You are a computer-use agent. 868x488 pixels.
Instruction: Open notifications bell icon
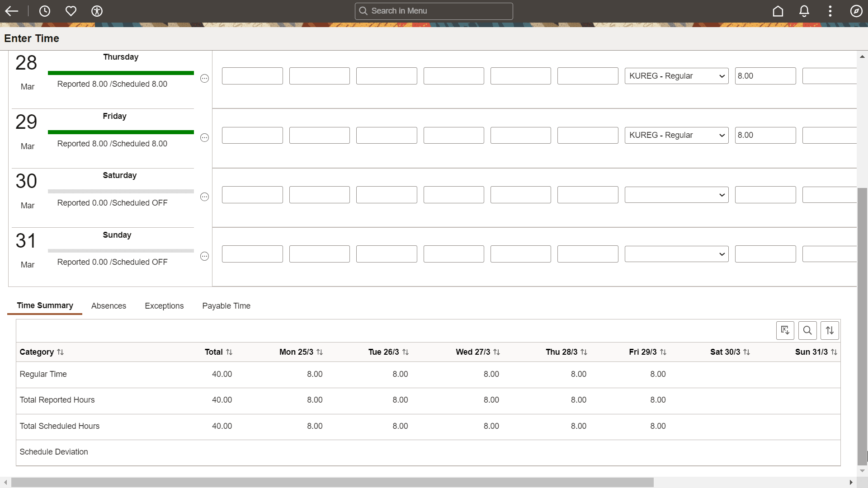coord(804,11)
